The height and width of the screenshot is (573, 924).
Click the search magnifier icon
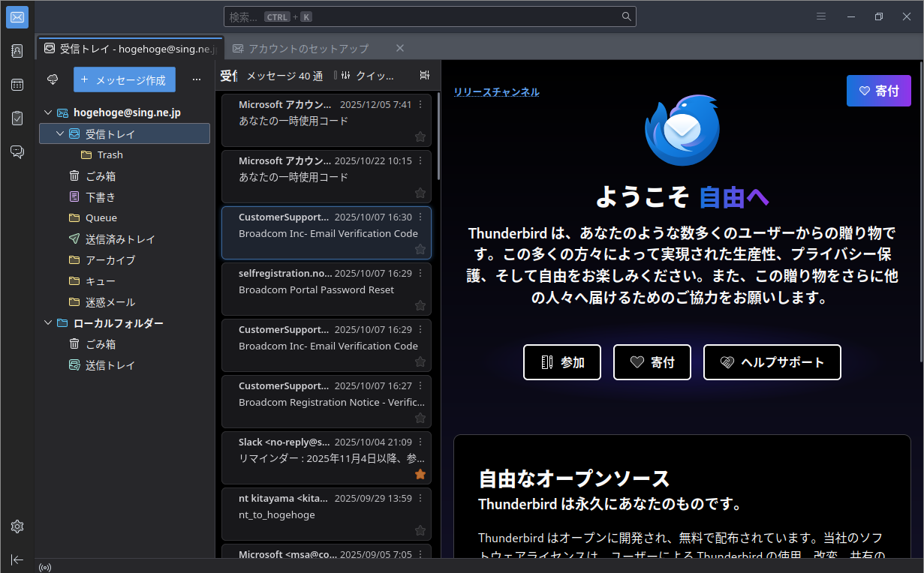tap(626, 16)
